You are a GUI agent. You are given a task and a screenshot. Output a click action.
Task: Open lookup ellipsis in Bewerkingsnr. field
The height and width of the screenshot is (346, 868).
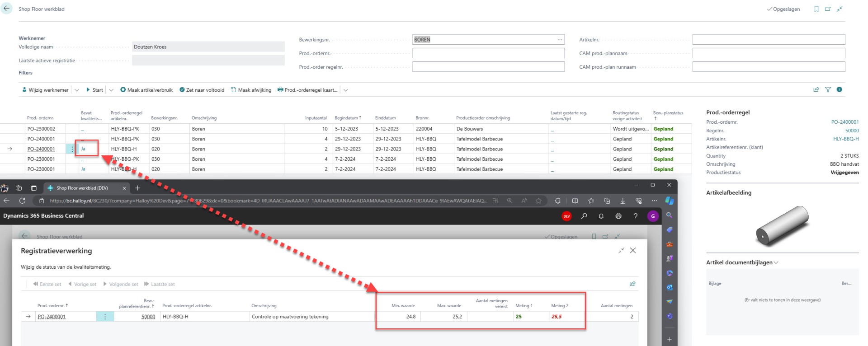560,40
